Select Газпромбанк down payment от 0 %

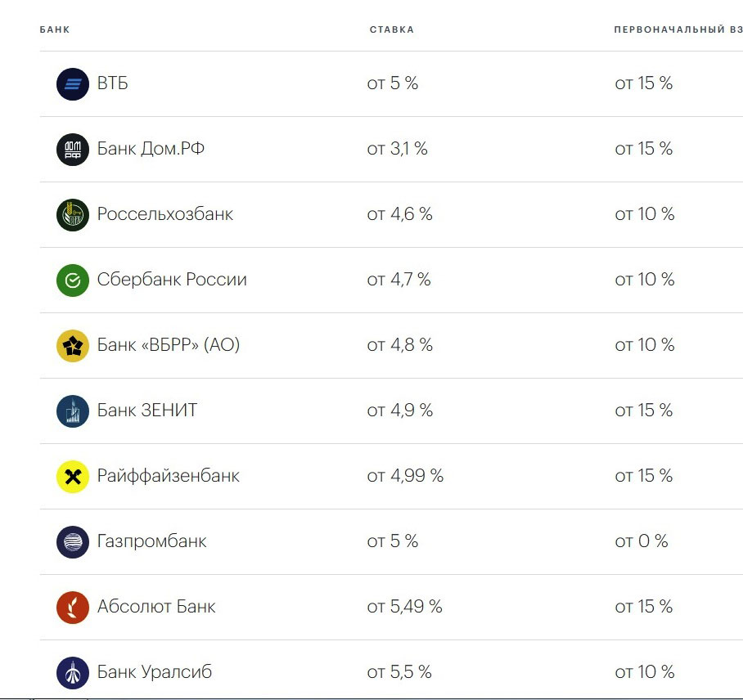point(642,541)
